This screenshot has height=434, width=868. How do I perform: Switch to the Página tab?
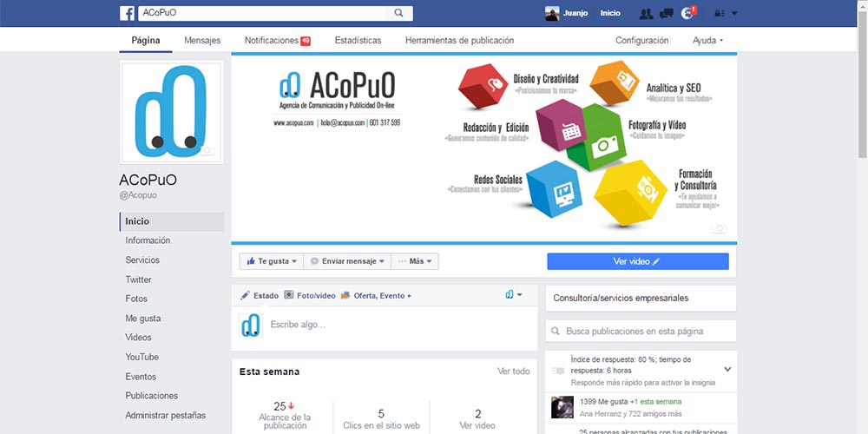point(146,41)
